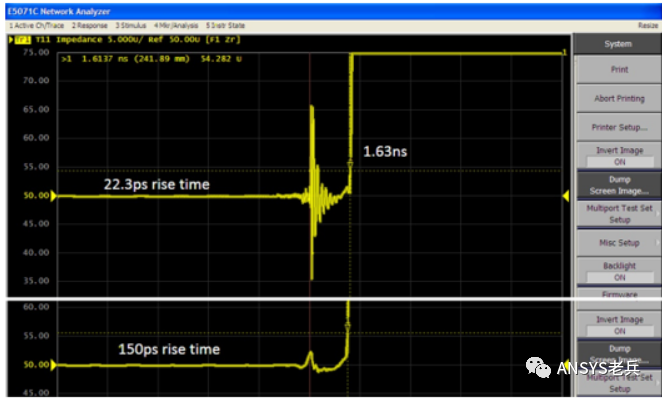662x398 pixels.
Task: Expand Multiport Test Set Setup submenu
Action: 619,214
